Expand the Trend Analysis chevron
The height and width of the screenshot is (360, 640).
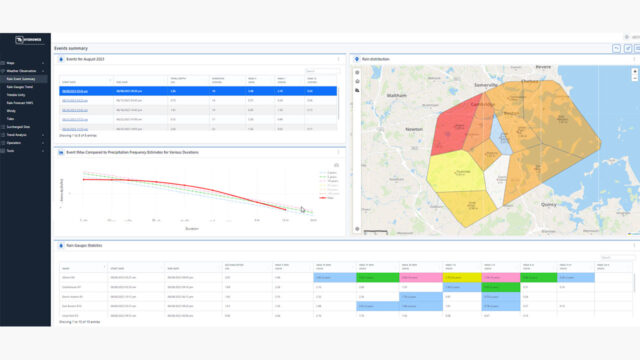(x=43, y=135)
